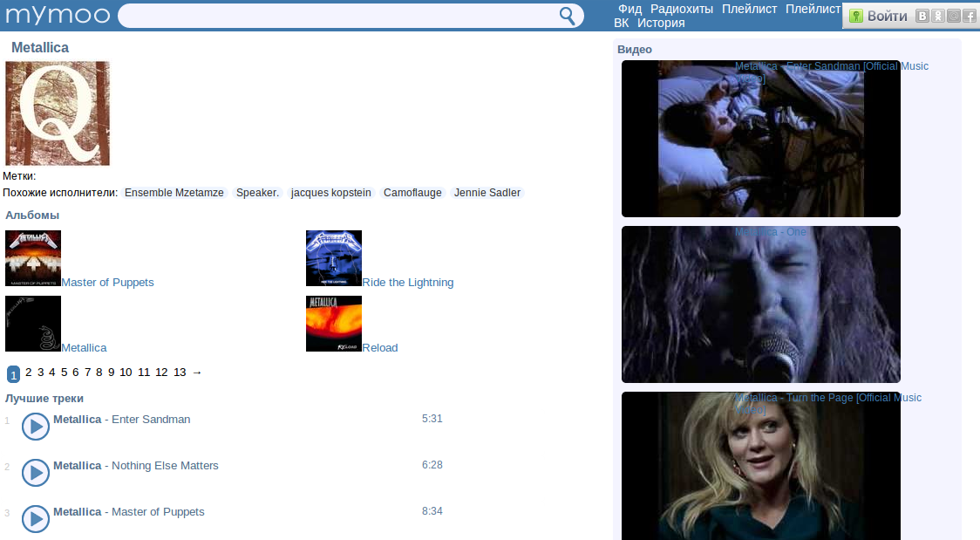Click the Видео section heading
This screenshot has width=980, height=540.
pos(635,50)
